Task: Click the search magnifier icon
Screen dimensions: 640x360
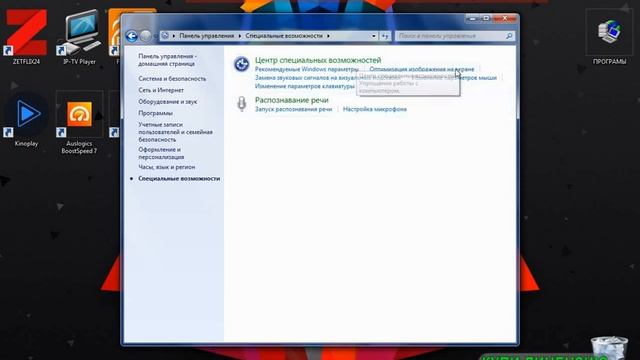Action: (509, 36)
